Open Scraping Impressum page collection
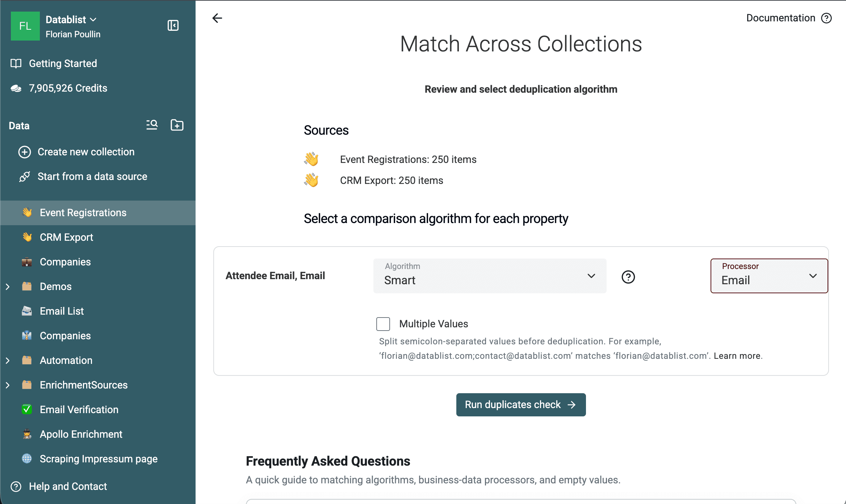The height and width of the screenshot is (504, 846). 98,459
